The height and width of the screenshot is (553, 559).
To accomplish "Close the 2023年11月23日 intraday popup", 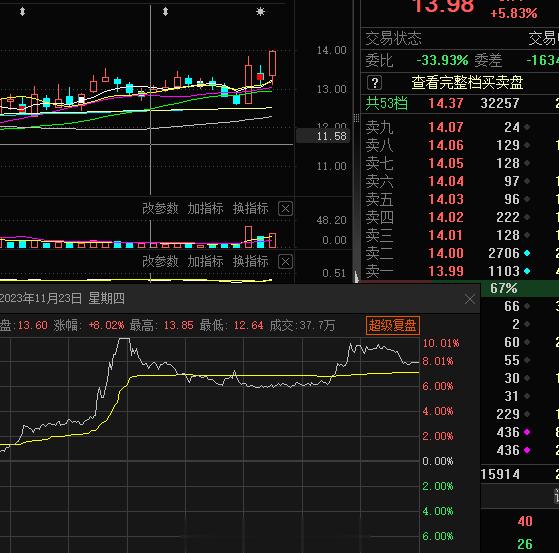I will [470, 299].
